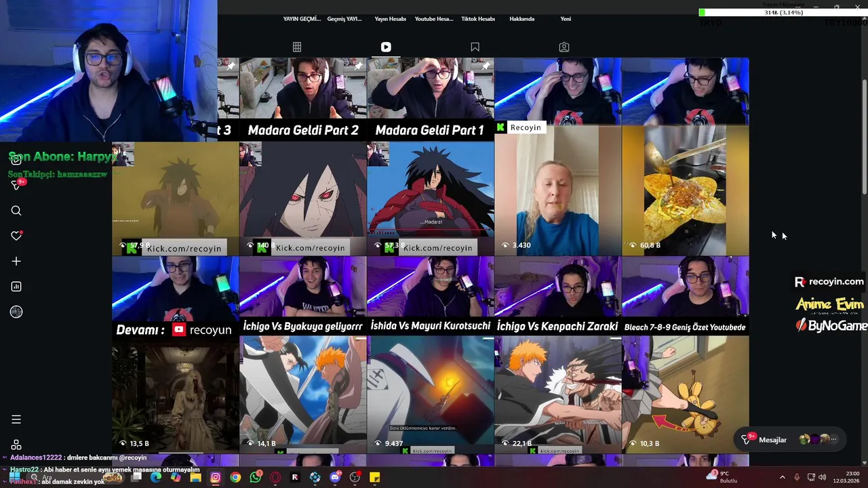Open Copilot from the taskbar
The image size is (868, 488).
coord(176,477)
